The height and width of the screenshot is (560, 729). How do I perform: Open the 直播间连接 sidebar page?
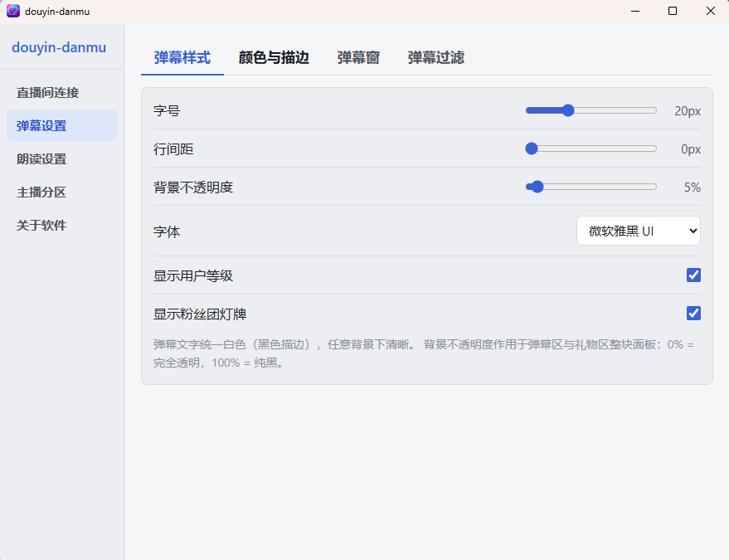point(62,93)
